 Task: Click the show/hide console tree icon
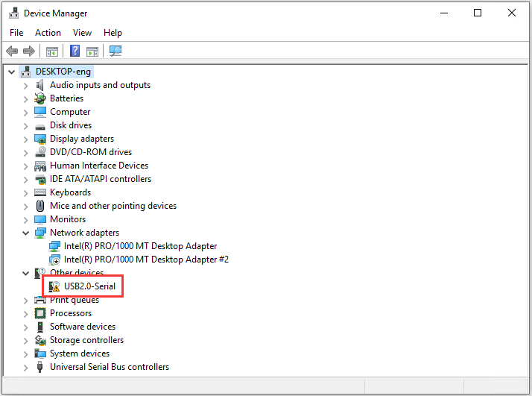click(52, 51)
